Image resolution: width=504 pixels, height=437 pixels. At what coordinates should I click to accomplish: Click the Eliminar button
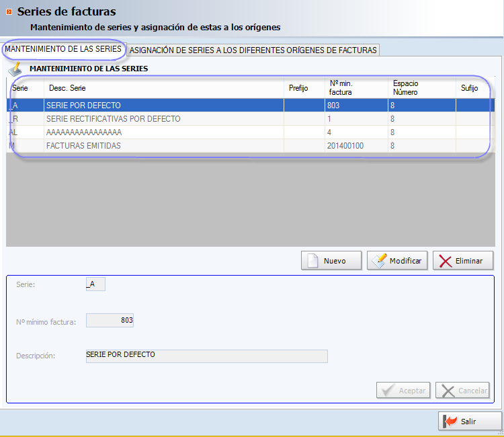click(x=463, y=260)
